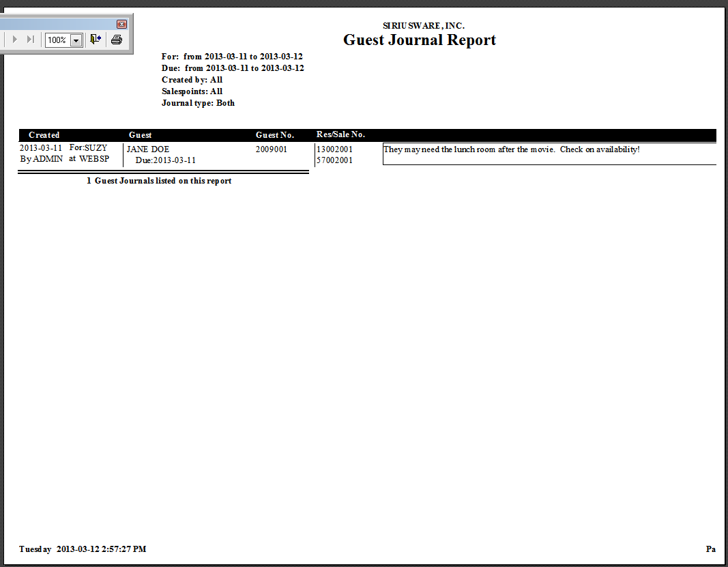Print the report using the printer icon
Viewport: 728px width, 567px height.
point(116,40)
